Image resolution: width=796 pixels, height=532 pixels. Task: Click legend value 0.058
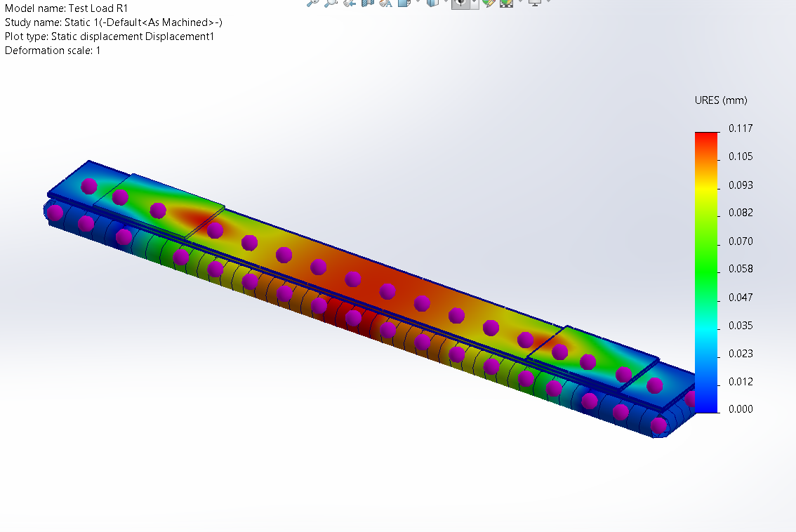(741, 269)
